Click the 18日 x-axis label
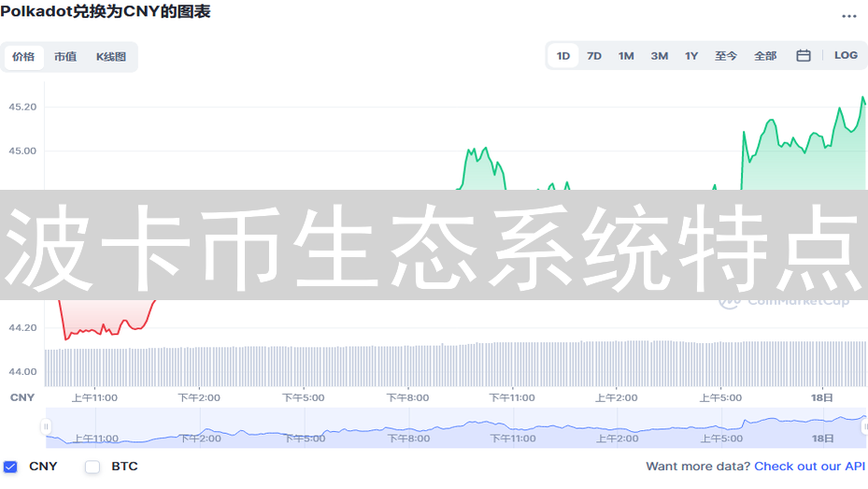The image size is (868, 489). click(822, 397)
